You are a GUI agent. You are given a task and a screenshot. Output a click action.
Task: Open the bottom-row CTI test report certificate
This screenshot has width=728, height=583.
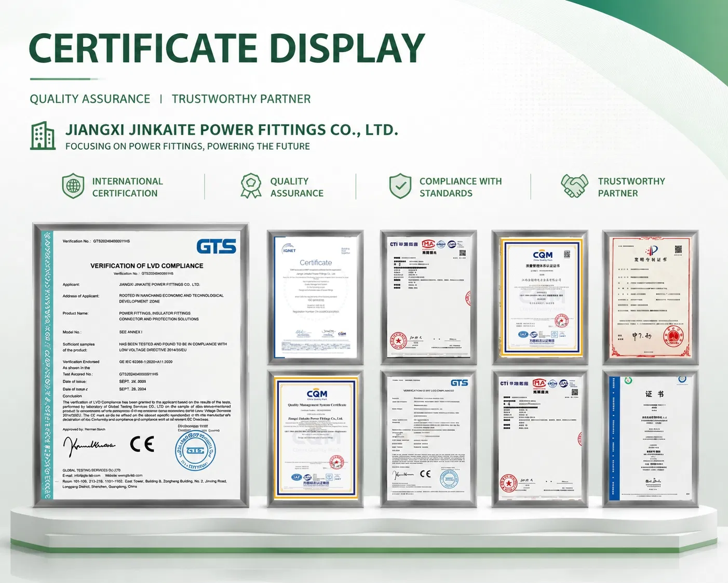pyautogui.click(x=540, y=439)
